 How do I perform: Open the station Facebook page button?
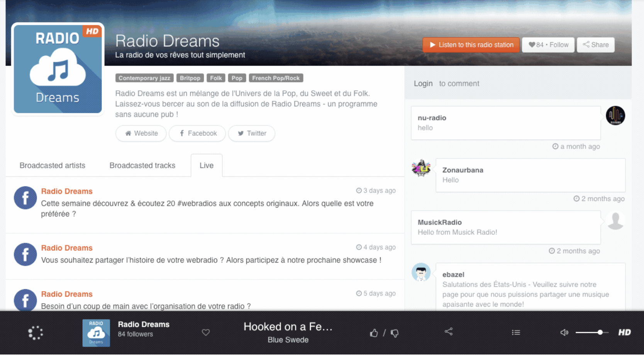(x=197, y=133)
